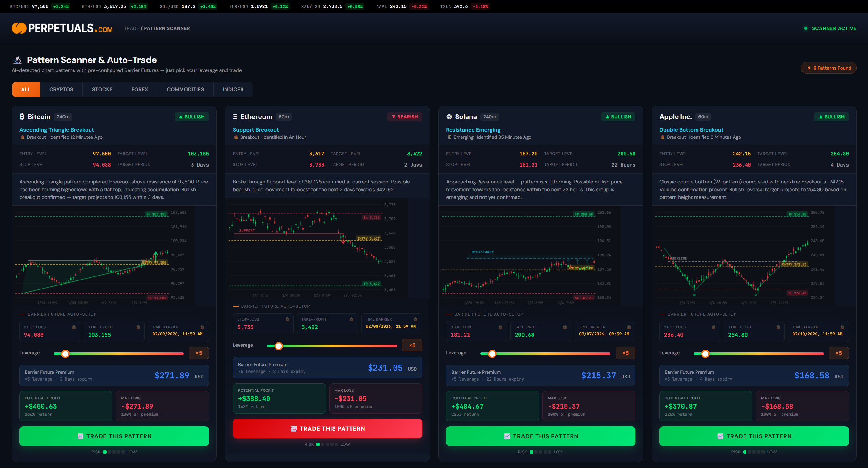Click the lock icon on Bitcoin Stop-Loss field
Viewport: 868px width, 468px height.
[74, 327]
